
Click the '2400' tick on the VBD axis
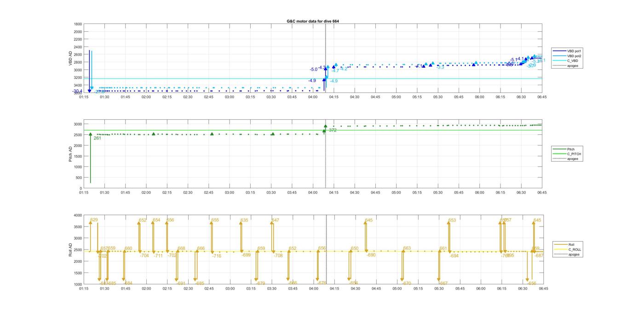click(78, 47)
